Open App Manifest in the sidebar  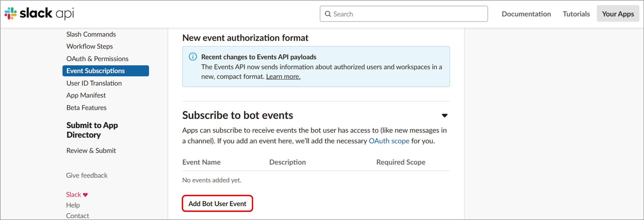click(86, 95)
